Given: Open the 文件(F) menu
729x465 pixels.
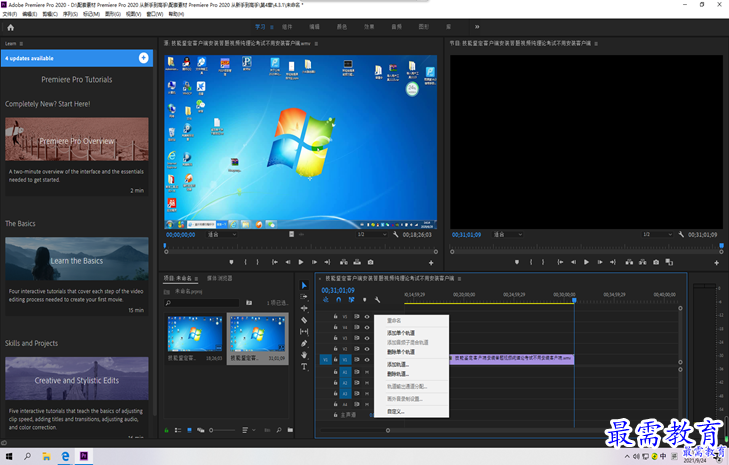Looking at the screenshot, I should point(10,14).
